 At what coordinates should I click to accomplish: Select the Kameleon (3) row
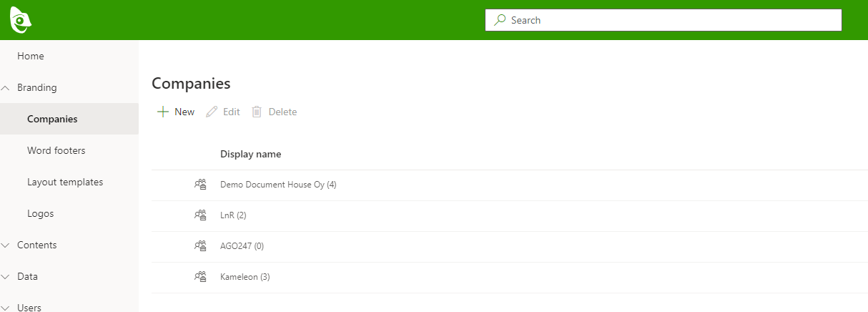point(510,277)
